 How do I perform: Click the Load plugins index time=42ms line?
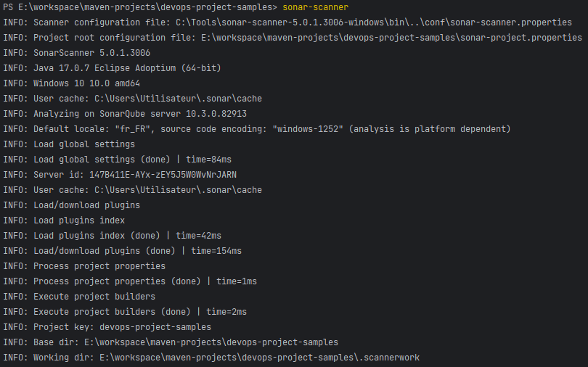pos(112,236)
